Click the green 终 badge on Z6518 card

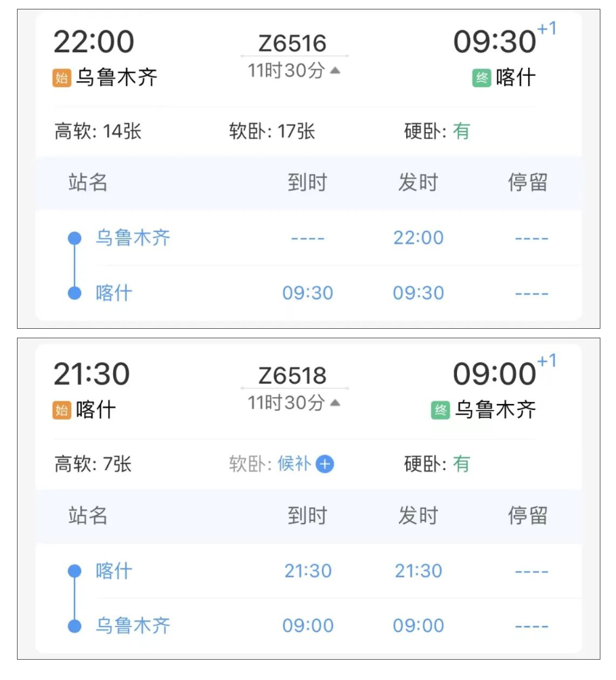[x=440, y=410]
